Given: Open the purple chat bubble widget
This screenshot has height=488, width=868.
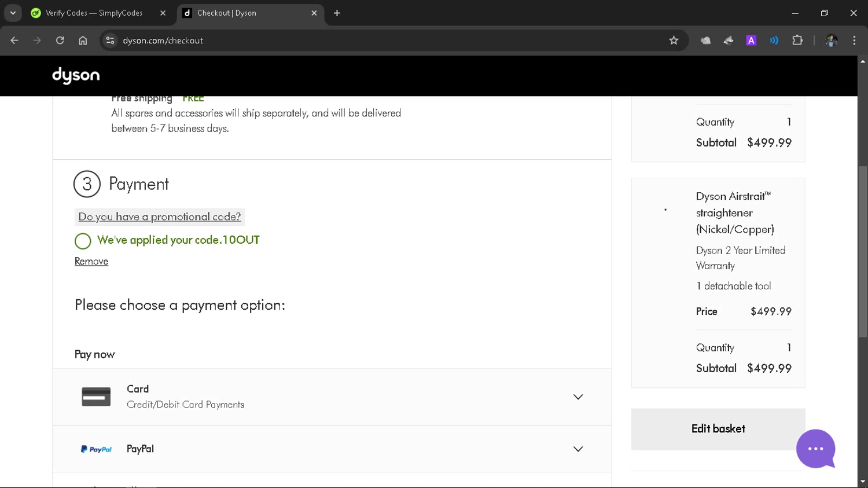Looking at the screenshot, I should pos(815,449).
